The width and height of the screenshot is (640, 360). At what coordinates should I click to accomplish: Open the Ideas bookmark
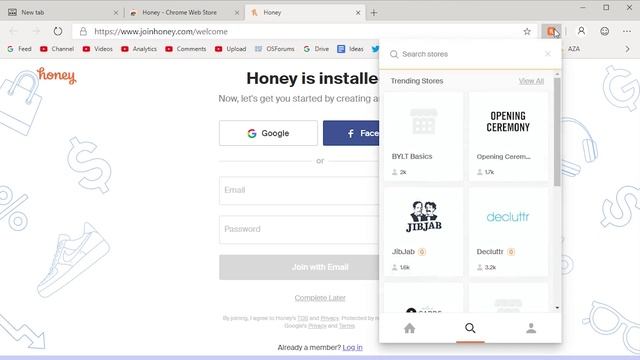coord(350,49)
